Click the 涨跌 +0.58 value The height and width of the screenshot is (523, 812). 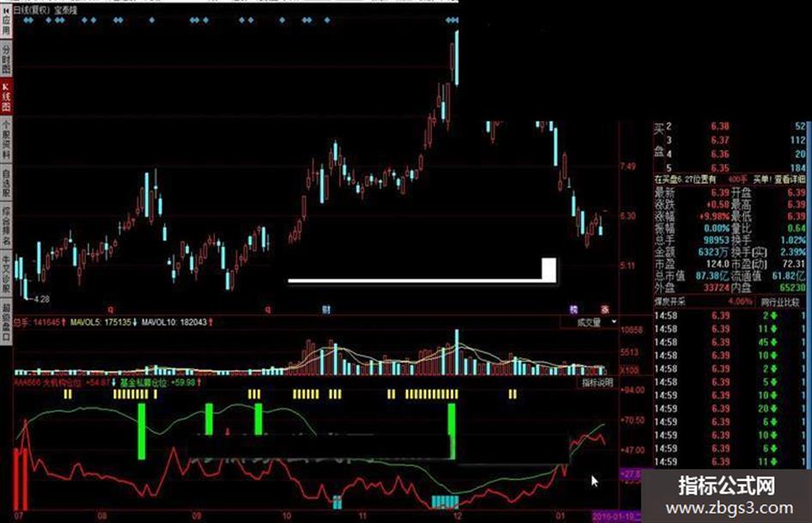tap(717, 204)
